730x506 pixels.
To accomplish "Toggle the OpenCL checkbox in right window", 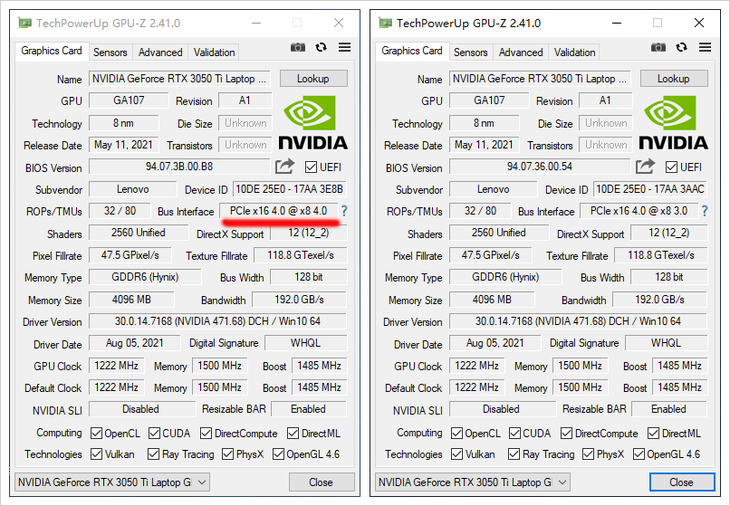I will pyautogui.click(x=457, y=433).
